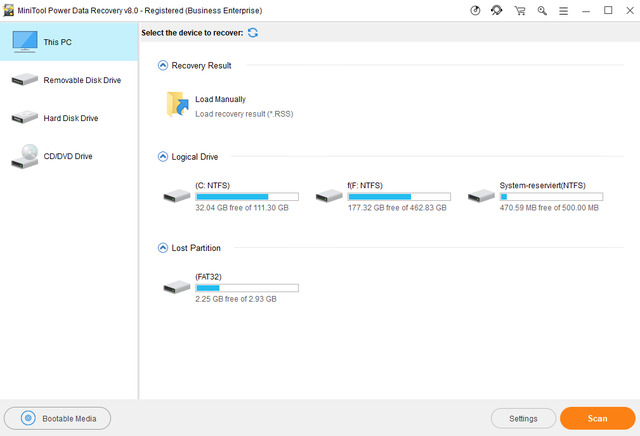
Task: Click '2.25 GB free of 2.93 GB' text
Action: [236, 299]
